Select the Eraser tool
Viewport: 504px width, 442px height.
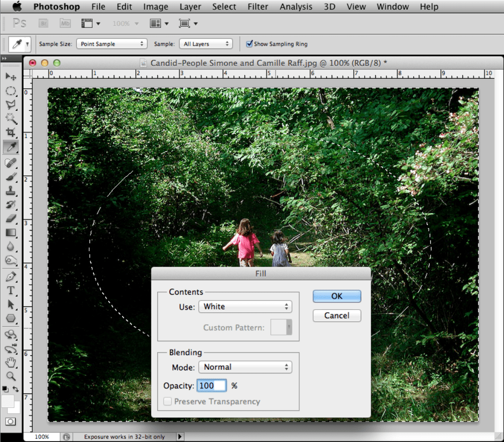[11, 218]
